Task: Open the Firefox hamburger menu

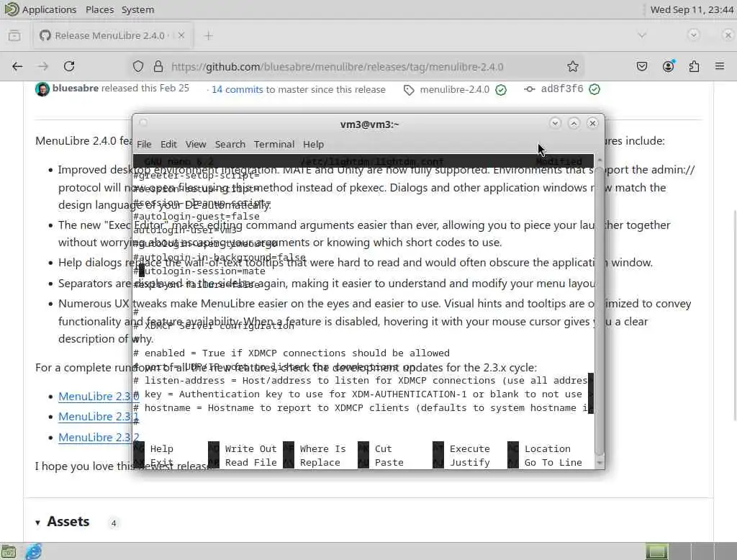Action: (720, 66)
